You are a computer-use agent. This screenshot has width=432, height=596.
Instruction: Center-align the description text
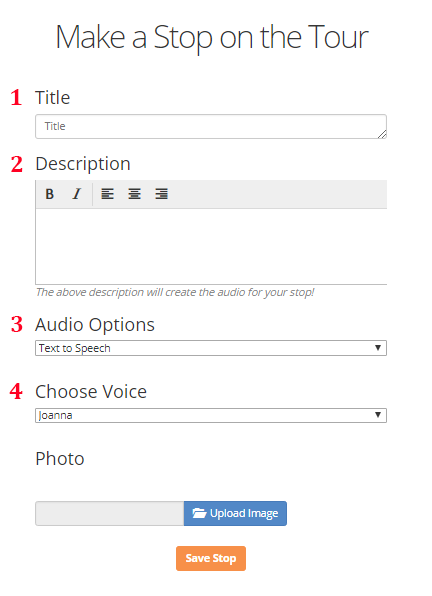point(135,194)
